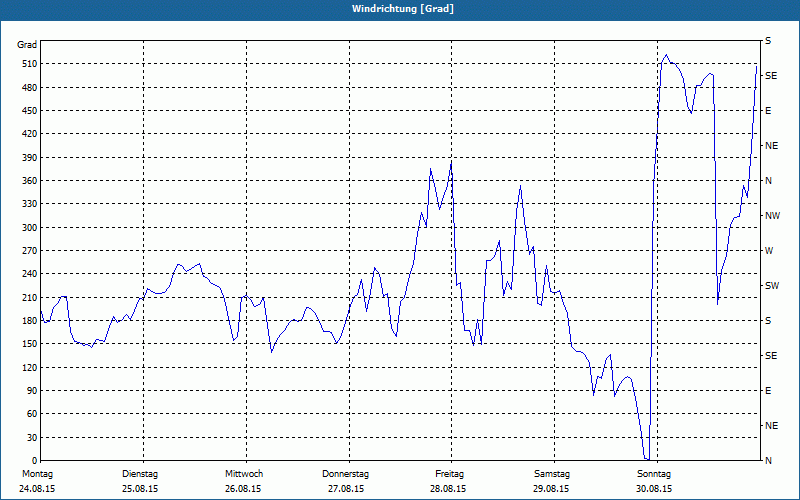The width and height of the screenshot is (800, 500).
Task: Click the 90 value on the left axis
Action: 32,391
